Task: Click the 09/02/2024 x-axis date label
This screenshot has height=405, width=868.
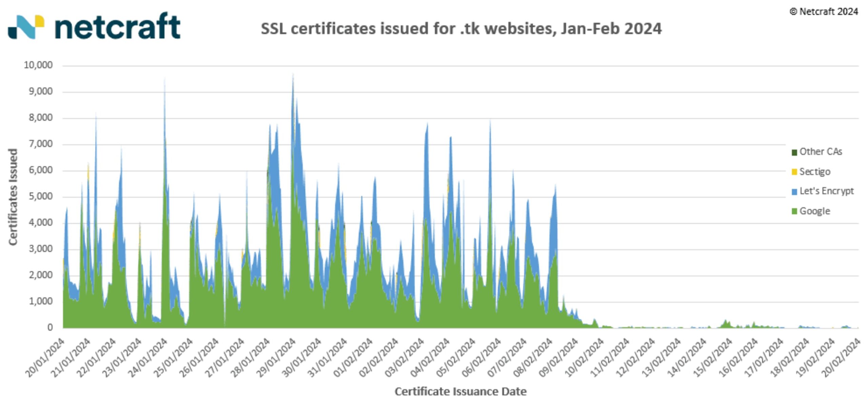Action: 558,358
